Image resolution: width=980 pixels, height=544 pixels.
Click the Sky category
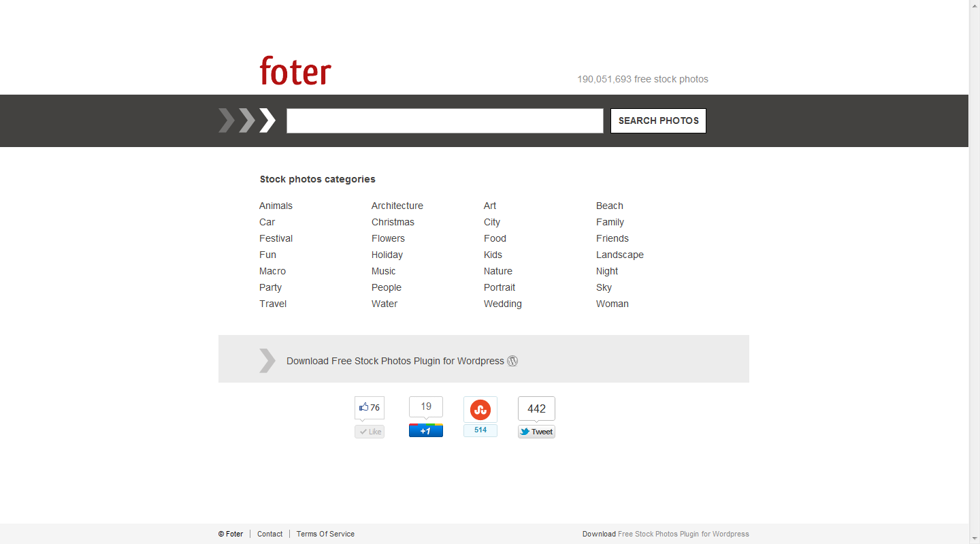[604, 287]
